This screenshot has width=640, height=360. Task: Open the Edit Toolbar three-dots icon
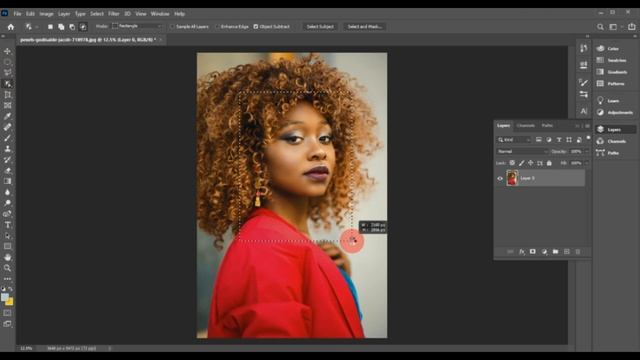point(7,279)
